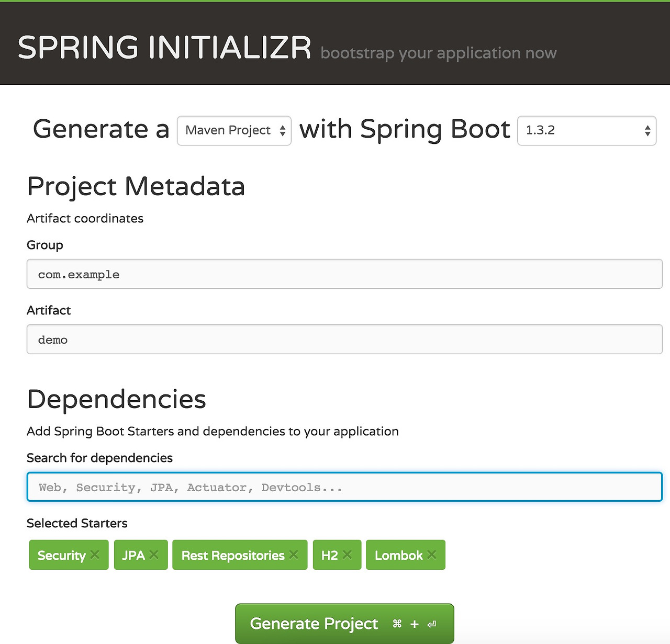This screenshot has height=644, width=670.
Task: Remove Rest Repositories starter via its X
Action: point(294,555)
